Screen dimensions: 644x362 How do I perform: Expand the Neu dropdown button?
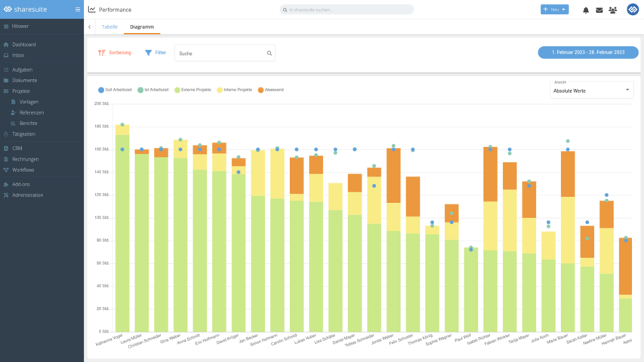(x=555, y=10)
